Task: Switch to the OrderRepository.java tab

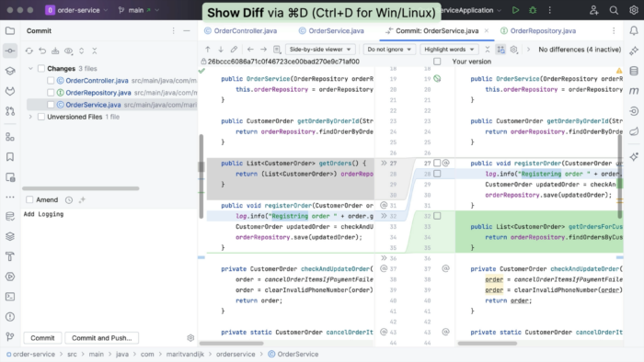Action: pyautogui.click(x=538, y=30)
